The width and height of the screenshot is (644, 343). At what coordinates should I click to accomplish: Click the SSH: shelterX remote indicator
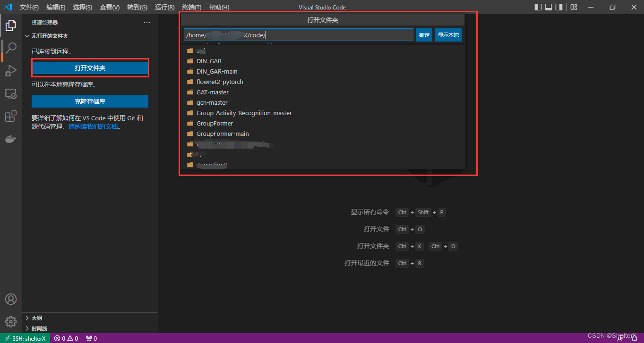tap(25, 338)
